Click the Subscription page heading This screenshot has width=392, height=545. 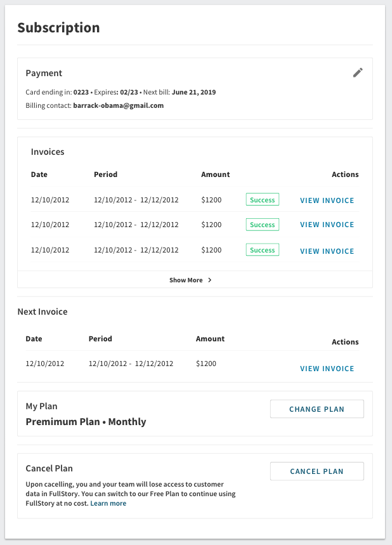click(x=59, y=27)
